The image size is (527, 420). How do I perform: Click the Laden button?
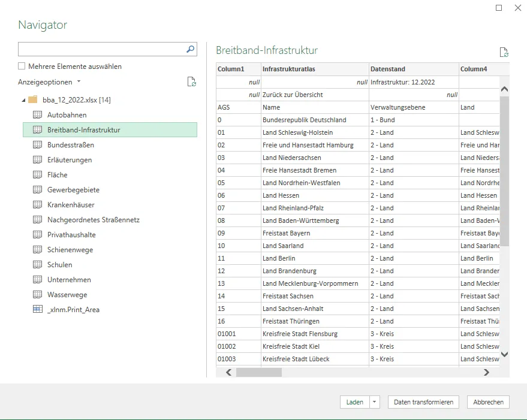point(354,402)
